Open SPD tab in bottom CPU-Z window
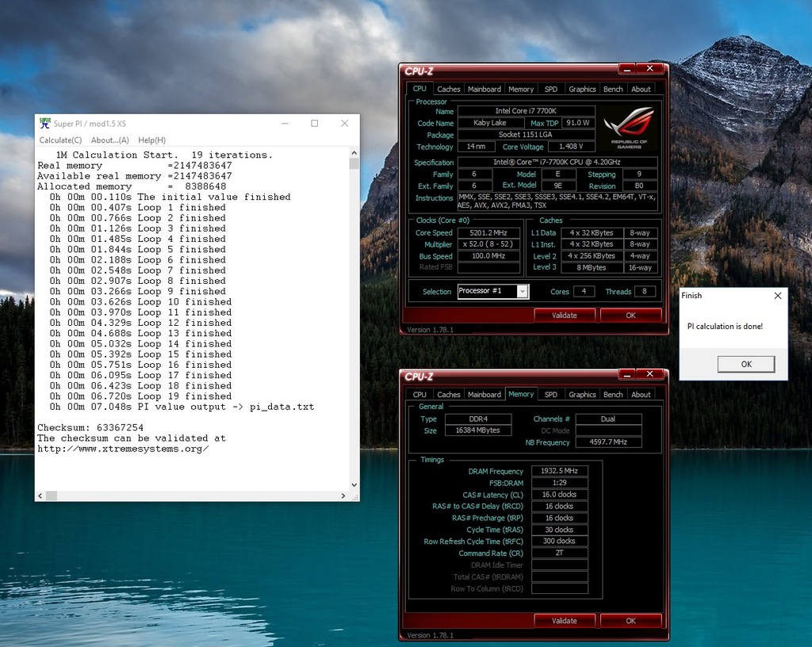 pyautogui.click(x=551, y=394)
